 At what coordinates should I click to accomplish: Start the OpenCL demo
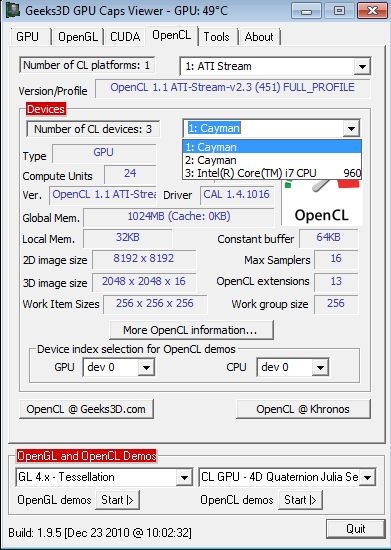tap(301, 500)
